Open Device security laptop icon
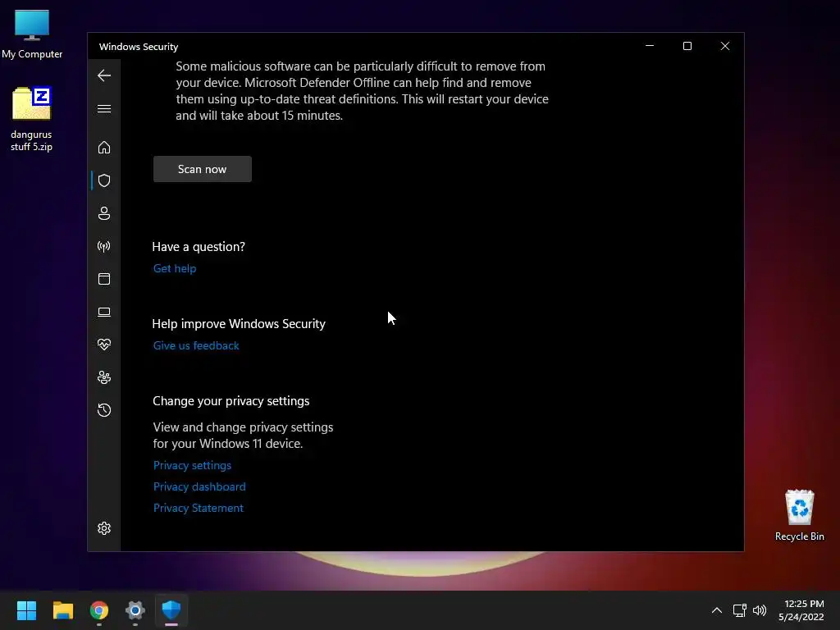The width and height of the screenshot is (840, 630). click(x=104, y=312)
